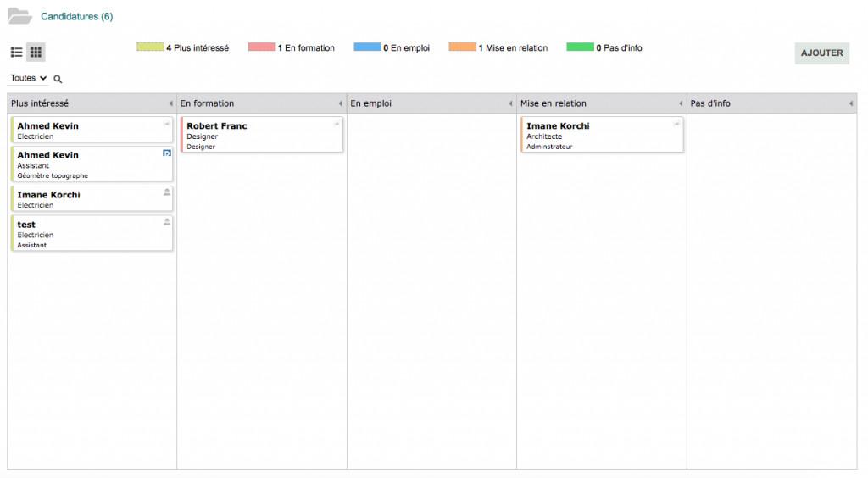This screenshot has height=478, width=868.
Task: Click blue icon on Ahmed Kevin Assistant card
Action: [167, 153]
